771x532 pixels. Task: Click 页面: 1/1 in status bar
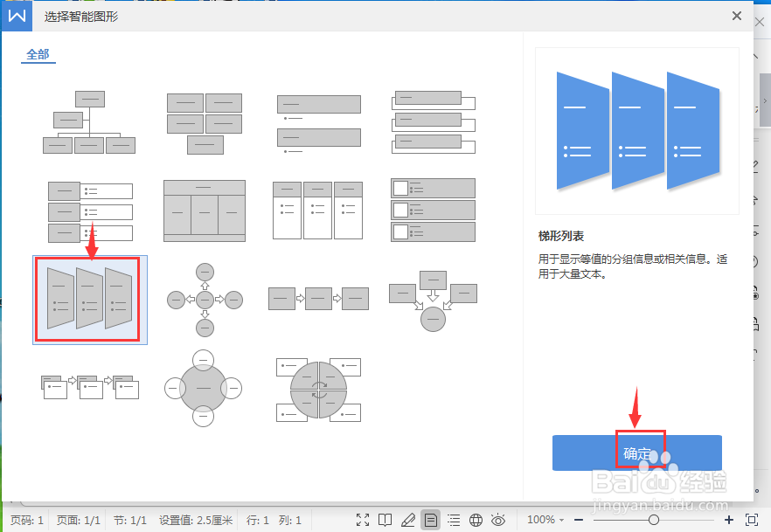[x=78, y=521]
